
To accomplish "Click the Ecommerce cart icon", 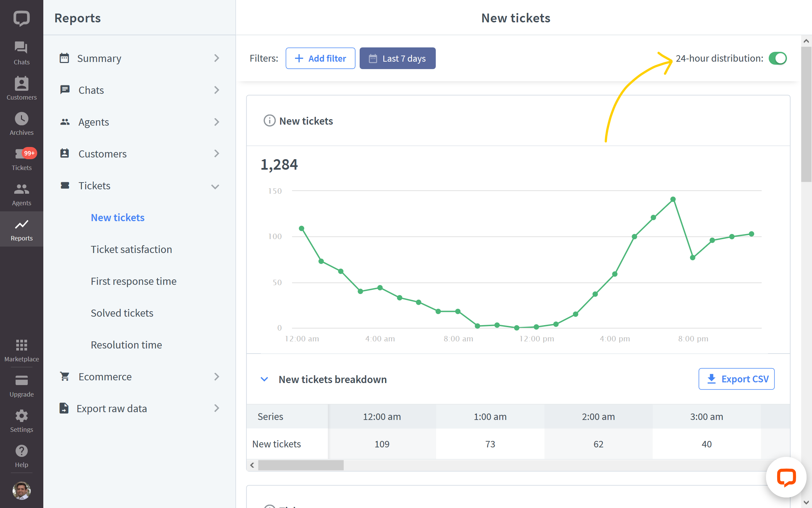I will click(x=64, y=376).
